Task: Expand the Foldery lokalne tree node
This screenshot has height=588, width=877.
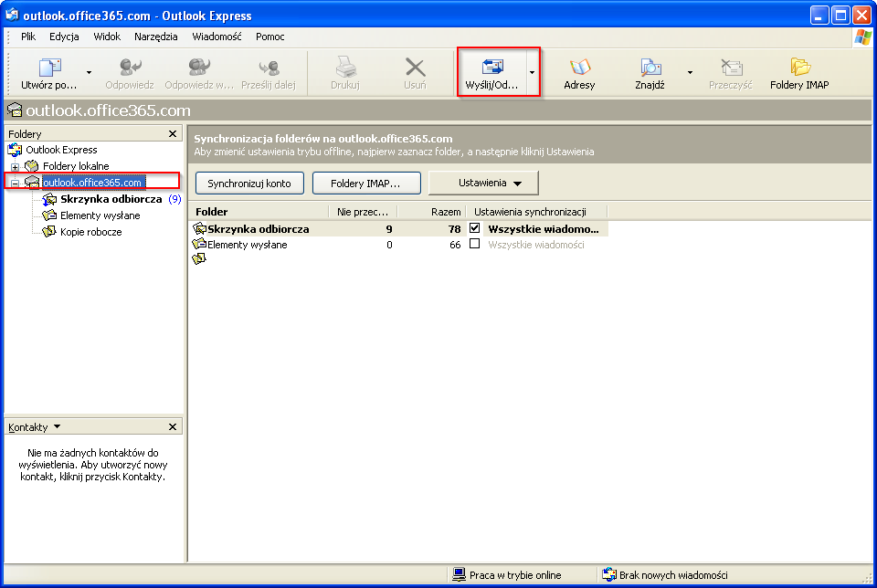Action: point(16,166)
